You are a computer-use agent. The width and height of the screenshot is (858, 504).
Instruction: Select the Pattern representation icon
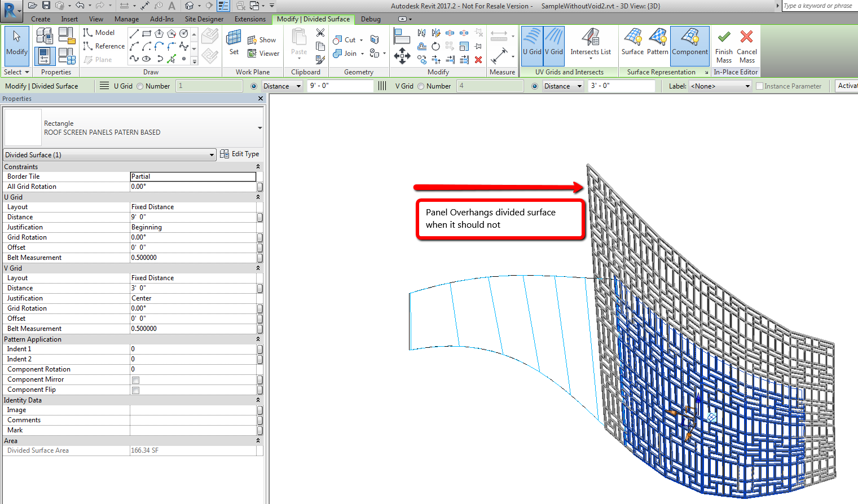point(658,45)
